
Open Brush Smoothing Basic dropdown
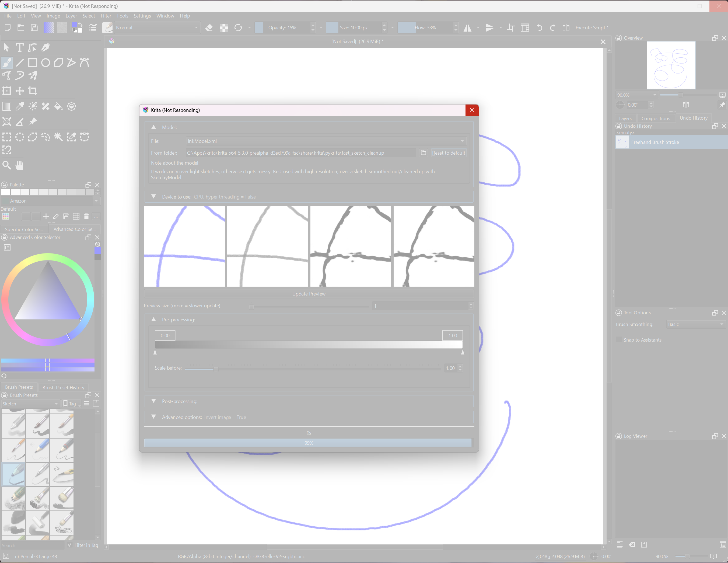tap(695, 324)
